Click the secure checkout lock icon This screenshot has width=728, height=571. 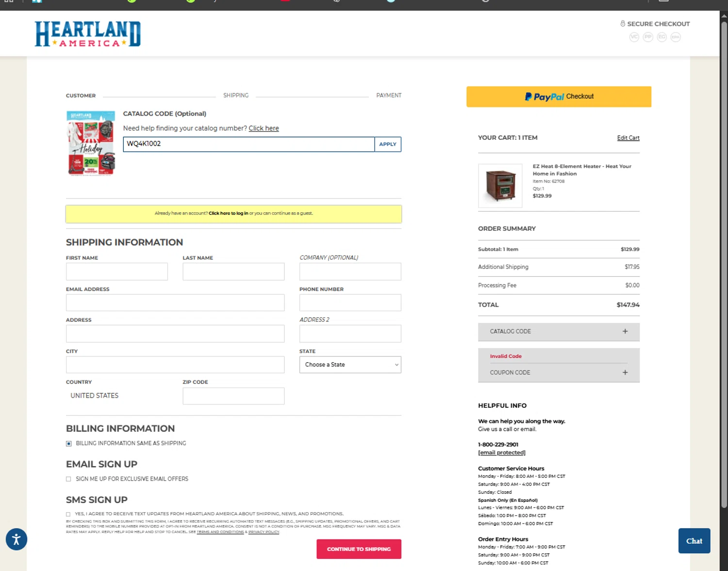tap(623, 23)
